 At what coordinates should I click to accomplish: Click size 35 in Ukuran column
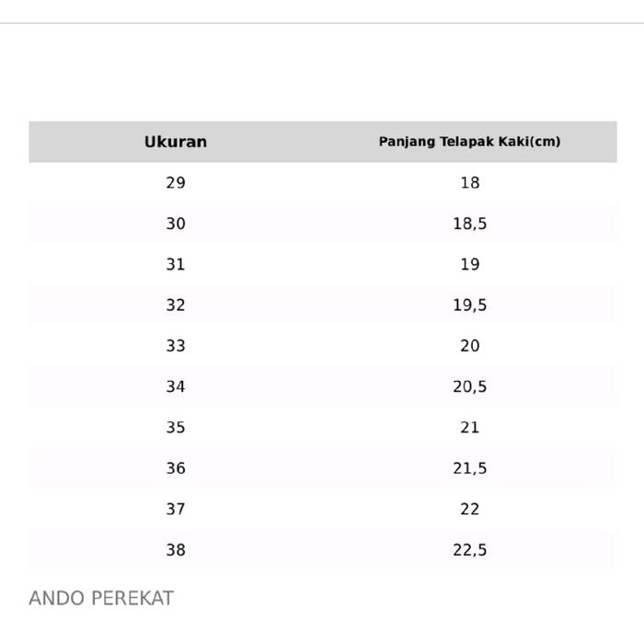[176, 427]
